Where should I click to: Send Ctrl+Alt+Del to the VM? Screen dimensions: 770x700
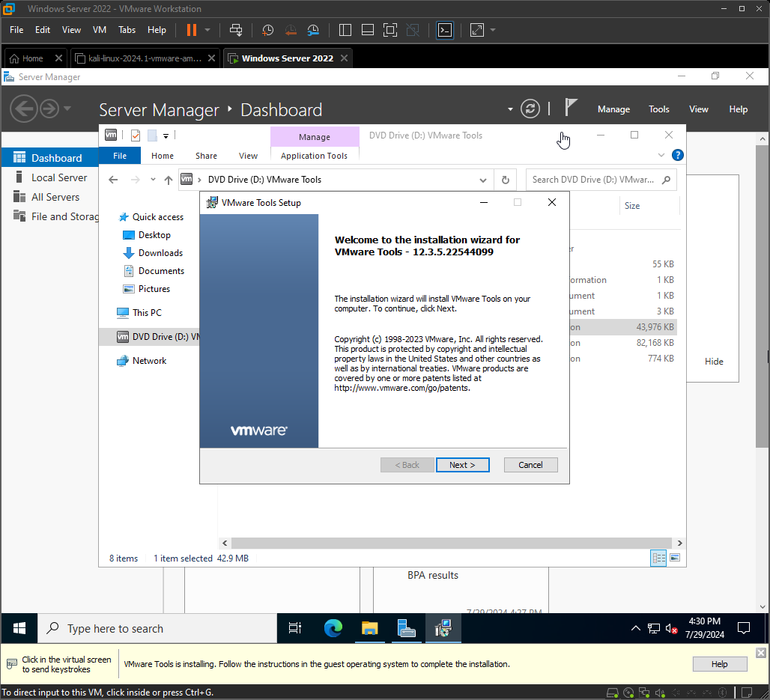(236, 30)
